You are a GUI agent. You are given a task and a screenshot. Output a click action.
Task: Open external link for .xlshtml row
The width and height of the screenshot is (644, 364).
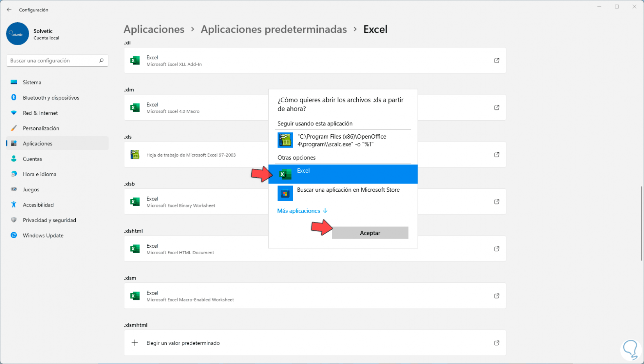tap(497, 249)
